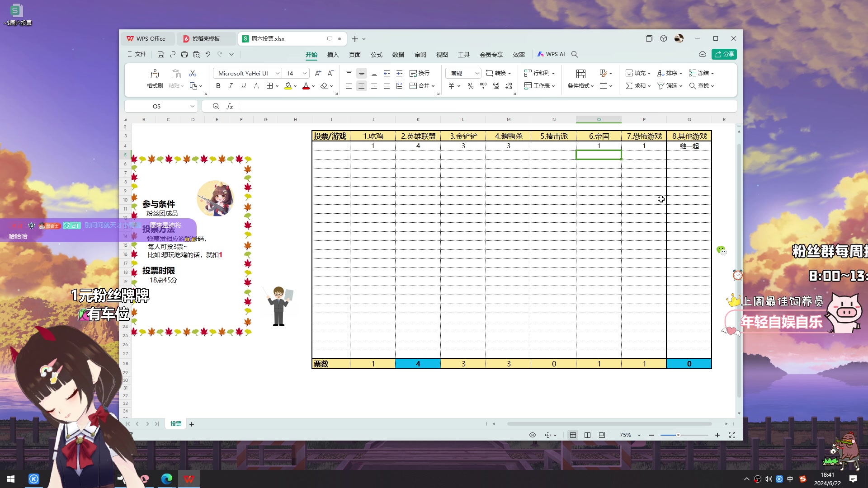Click the insert function fx icon
The height and width of the screenshot is (488, 868).
click(230, 106)
